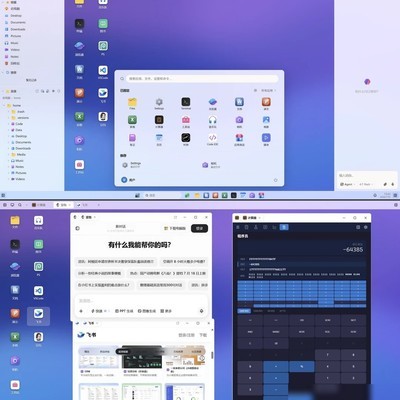Click the plus icon in Doubao input bar

[81, 311]
